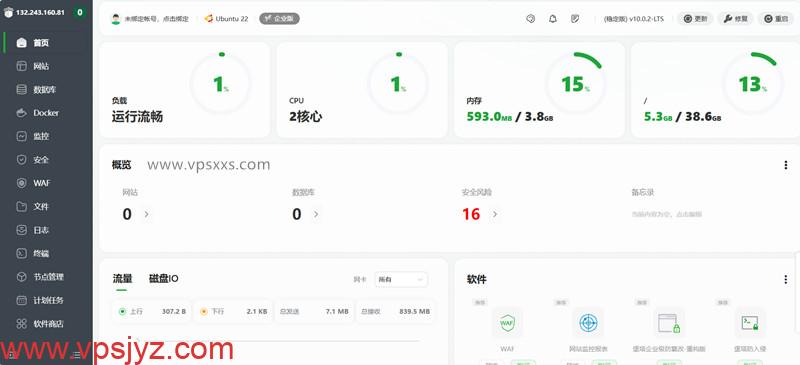800x365 pixels.
Task: Click the 网站监控报表 target icon
Action: [x=588, y=323]
